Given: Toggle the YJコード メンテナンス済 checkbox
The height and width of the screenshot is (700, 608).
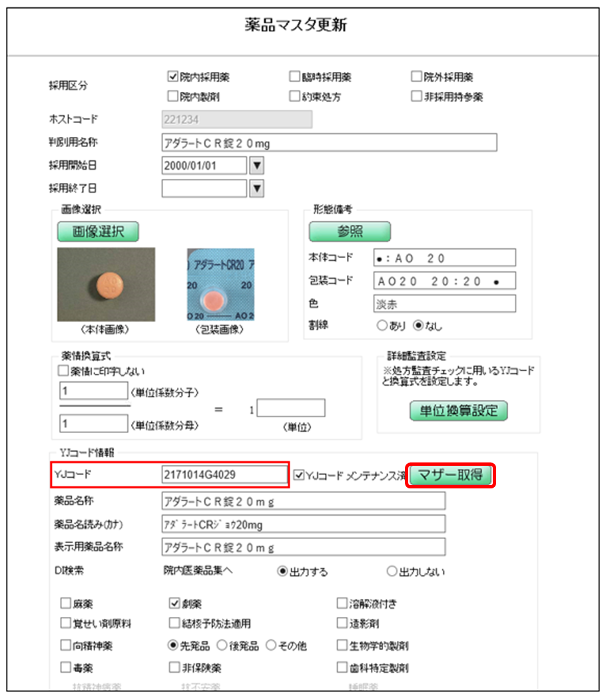Looking at the screenshot, I should (x=298, y=475).
